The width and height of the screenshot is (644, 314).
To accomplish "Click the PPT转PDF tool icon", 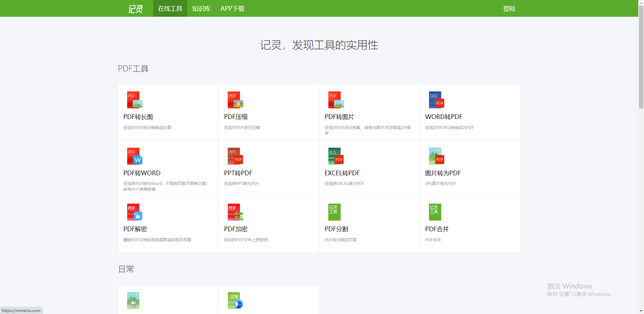I will (x=235, y=156).
